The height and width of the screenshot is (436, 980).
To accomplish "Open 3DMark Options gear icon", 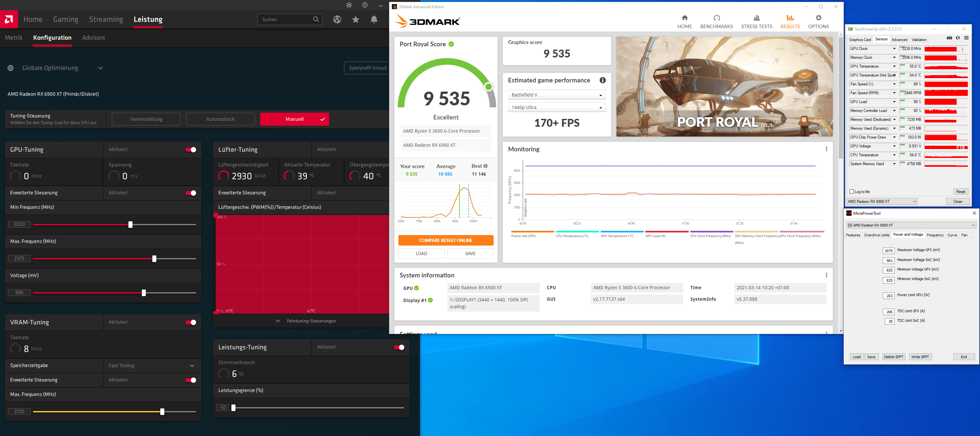I will pos(818,18).
